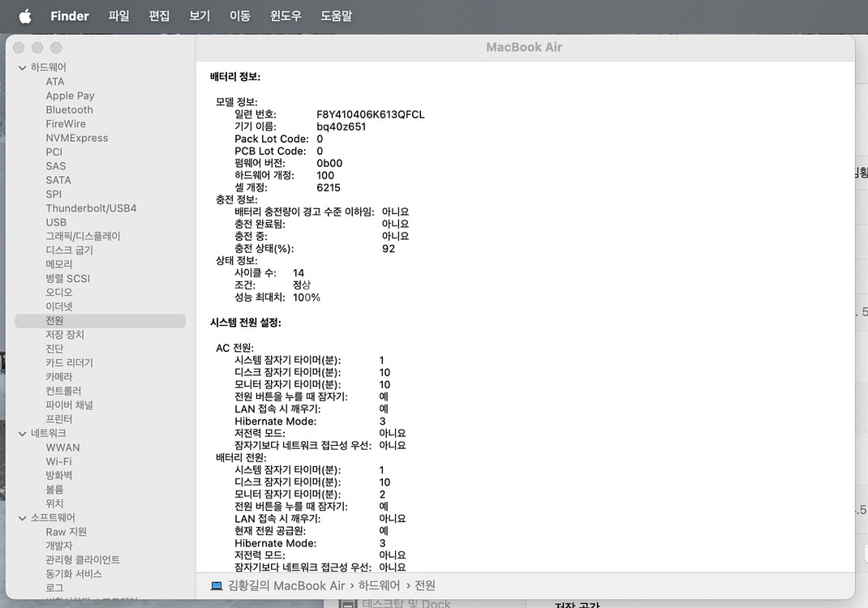Click the 배터리 정보 heading
The image size is (868, 608).
[235, 77]
